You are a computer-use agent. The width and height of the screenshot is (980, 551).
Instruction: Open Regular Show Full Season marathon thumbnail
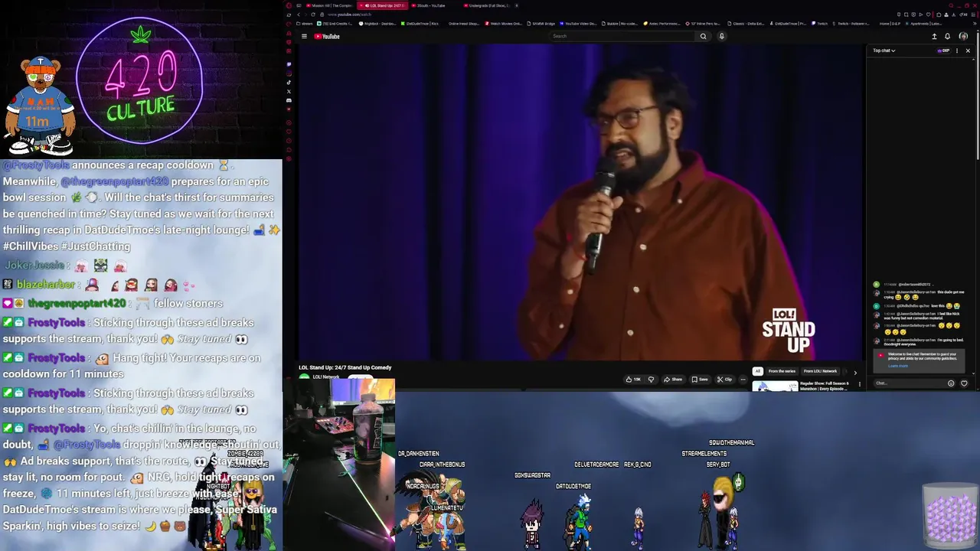point(775,386)
